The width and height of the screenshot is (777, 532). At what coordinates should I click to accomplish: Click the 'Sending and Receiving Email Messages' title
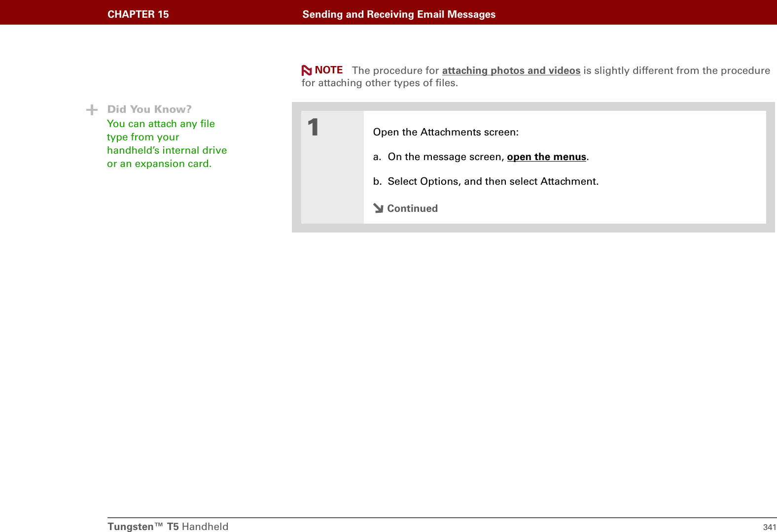399,14
